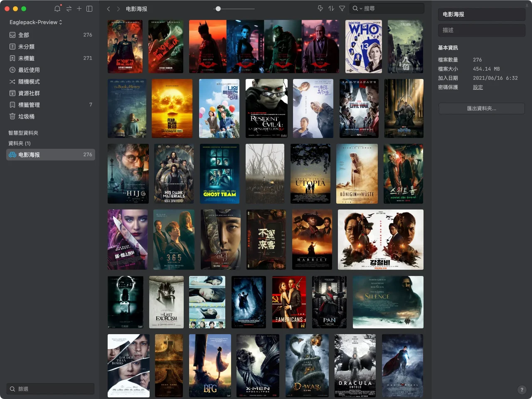Open 垃圾桶 in the sidebar
The height and width of the screenshot is (399, 532).
(51, 116)
